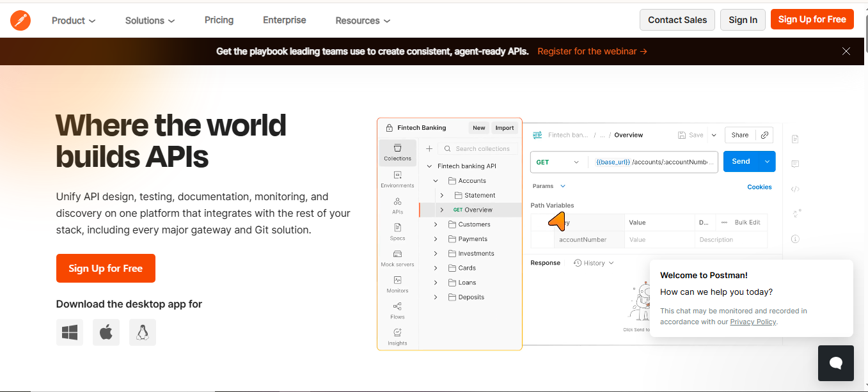868x392 pixels.
Task: Go to the Pricing page
Action: coord(219,20)
